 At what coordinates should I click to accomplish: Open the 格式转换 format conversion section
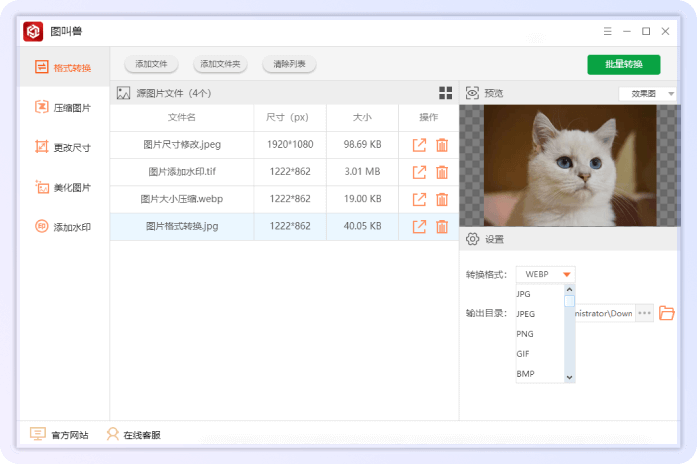pos(63,68)
